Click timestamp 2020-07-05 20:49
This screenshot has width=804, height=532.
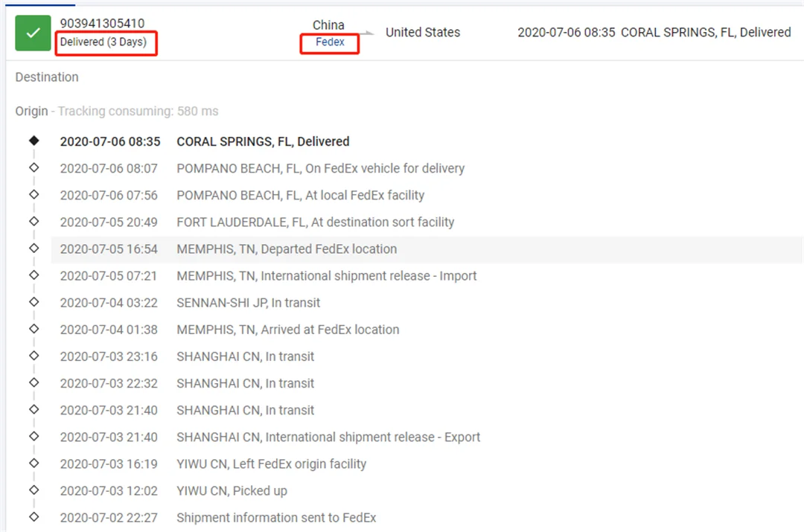(x=109, y=222)
